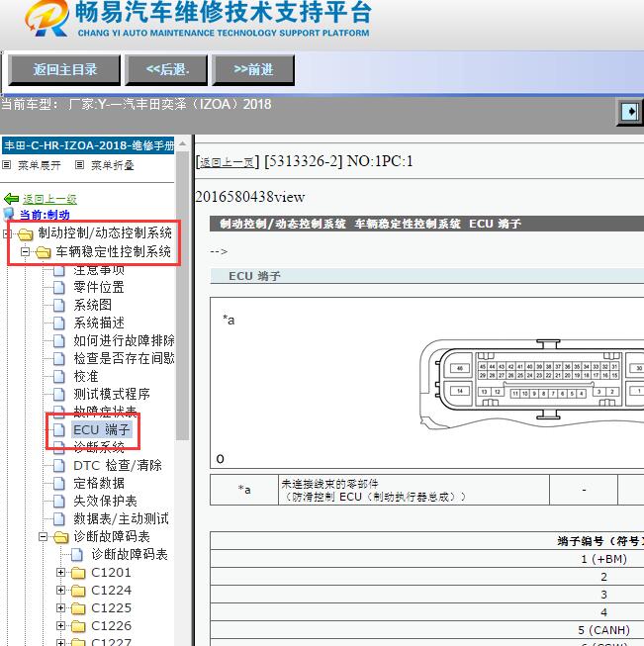Go forward with the >>前进 button

pos(253,69)
